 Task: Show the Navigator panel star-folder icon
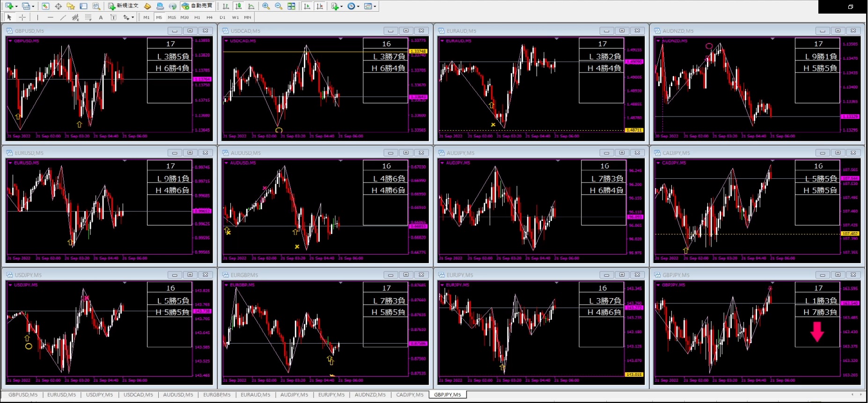[71, 6]
